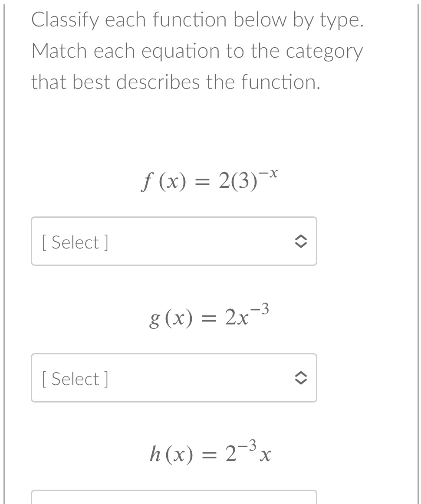Click the selector arrows icon under h(x)

(302, 499)
